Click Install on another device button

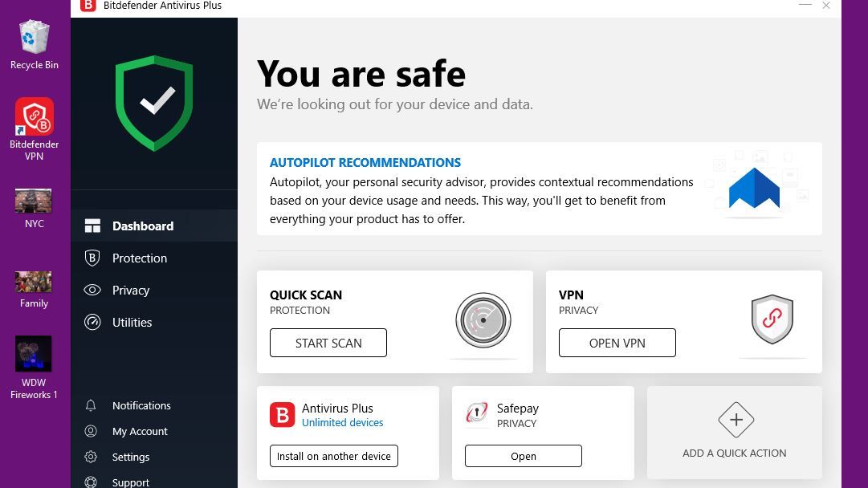tap(333, 456)
